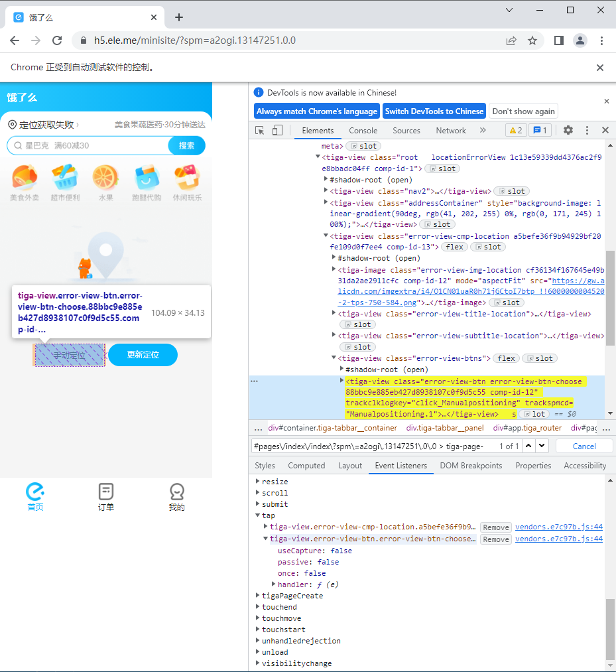Bookmark this page with star
This screenshot has height=672, width=616.
click(532, 40)
